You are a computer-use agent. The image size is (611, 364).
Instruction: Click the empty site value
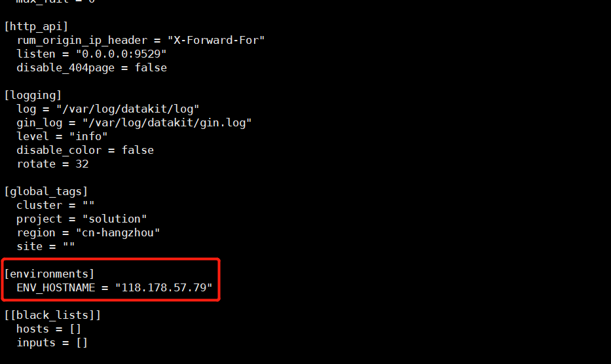point(69,246)
